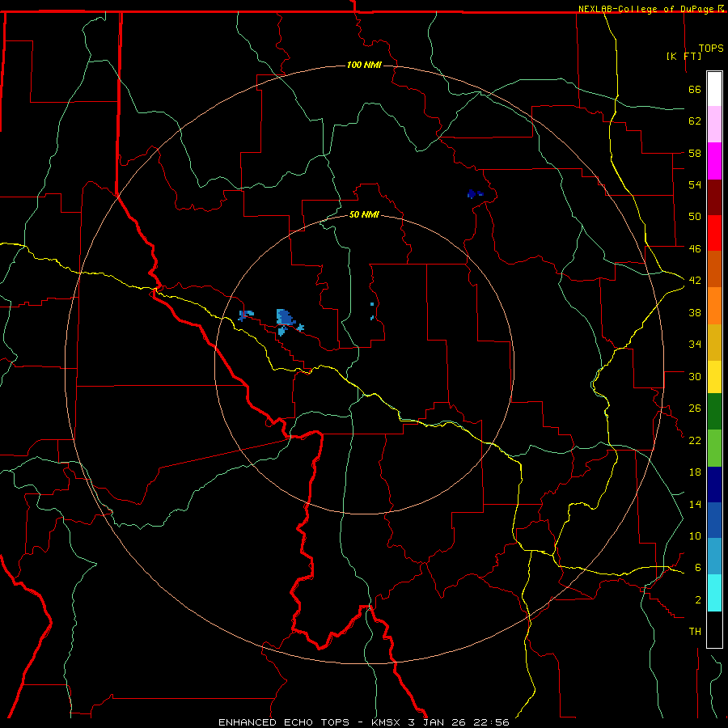Click the "46" legend value
The width and height of the screenshot is (728, 728).
[x=695, y=248]
